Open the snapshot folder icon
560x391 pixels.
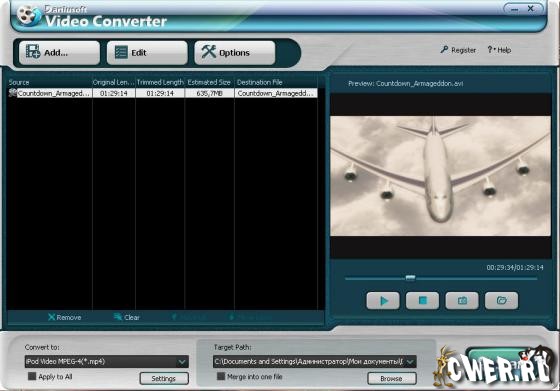pos(501,301)
